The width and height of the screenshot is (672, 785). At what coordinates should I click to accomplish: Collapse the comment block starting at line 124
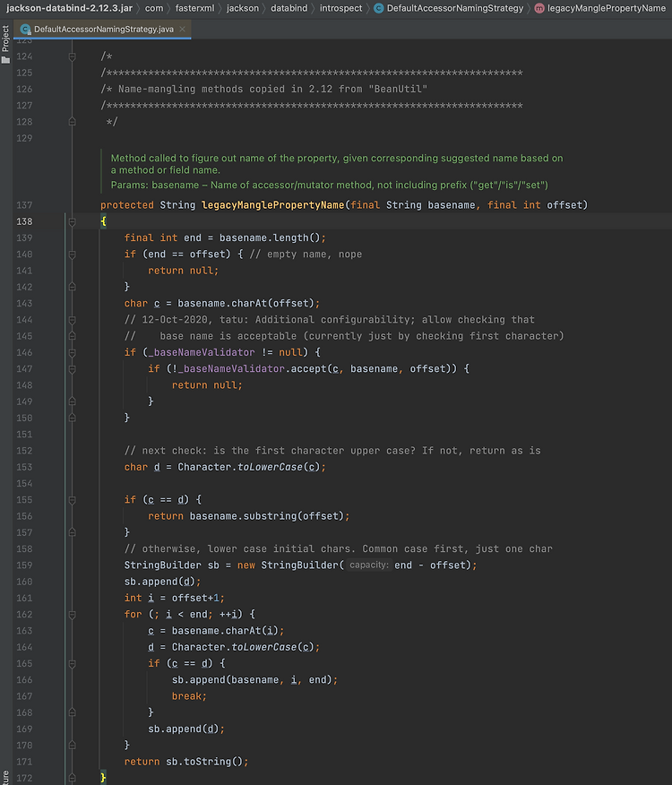(72, 56)
